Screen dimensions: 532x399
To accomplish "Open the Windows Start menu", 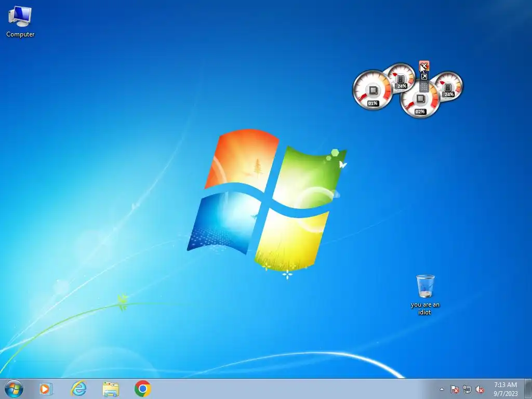I will (x=14, y=389).
